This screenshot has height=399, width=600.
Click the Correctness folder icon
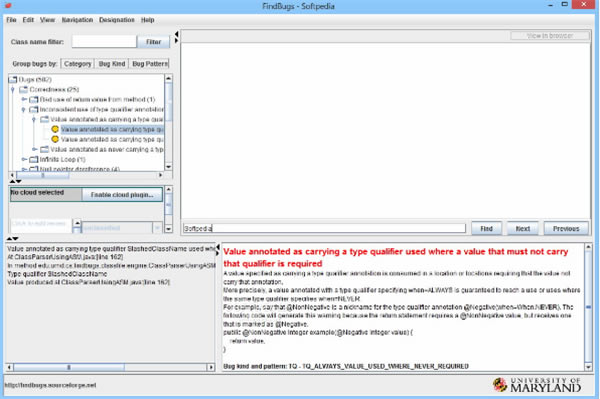click(24, 90)
